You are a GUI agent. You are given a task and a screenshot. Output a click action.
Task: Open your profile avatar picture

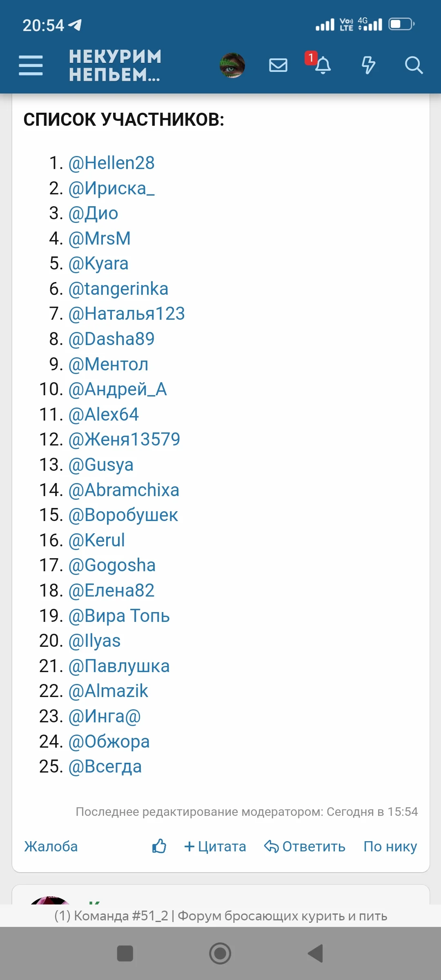[x=232, y=65]
